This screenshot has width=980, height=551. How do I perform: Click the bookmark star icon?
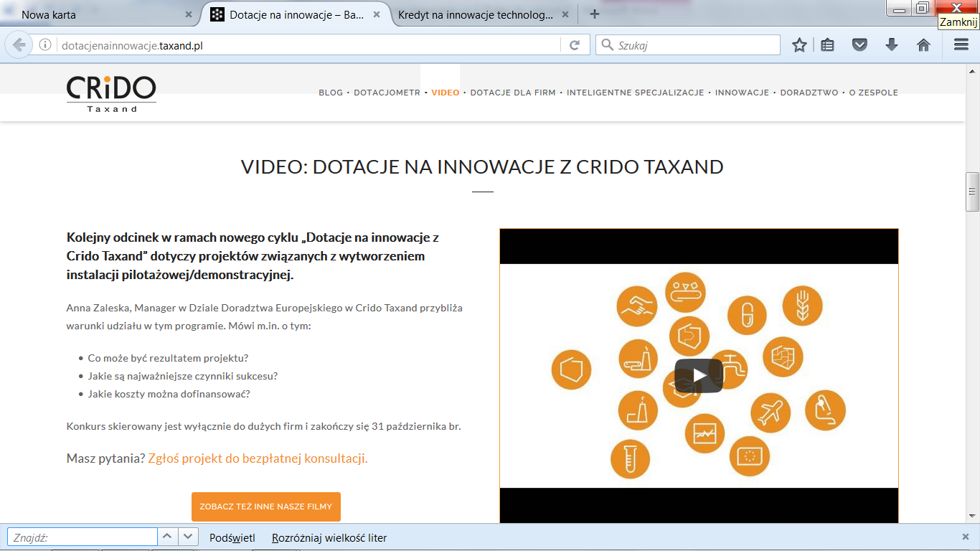tap(799, 45)
